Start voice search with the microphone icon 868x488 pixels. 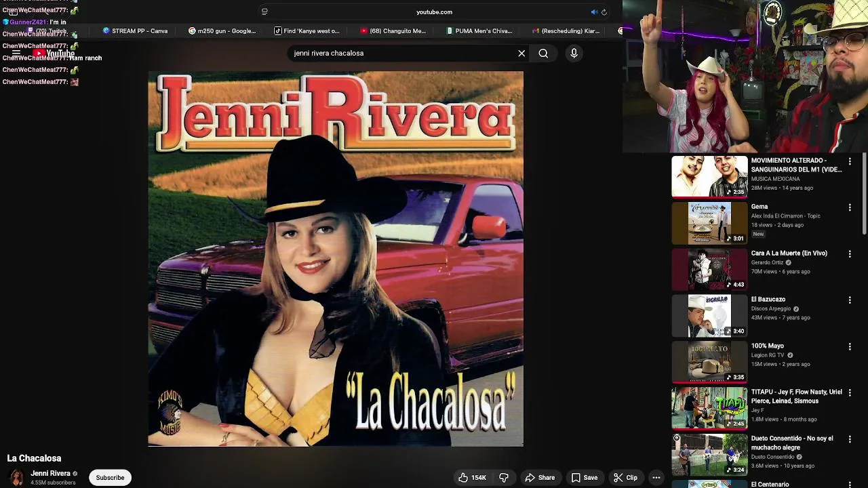click(574, 53)
